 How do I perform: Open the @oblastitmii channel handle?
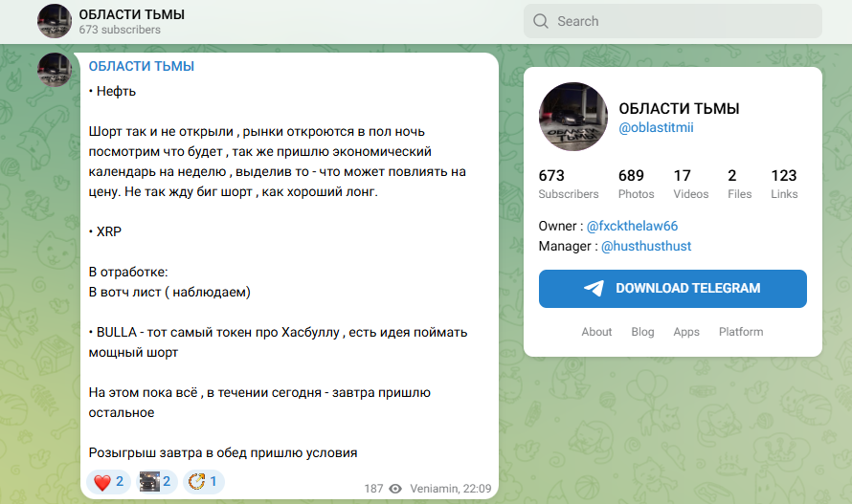click(x=656, y=127)
